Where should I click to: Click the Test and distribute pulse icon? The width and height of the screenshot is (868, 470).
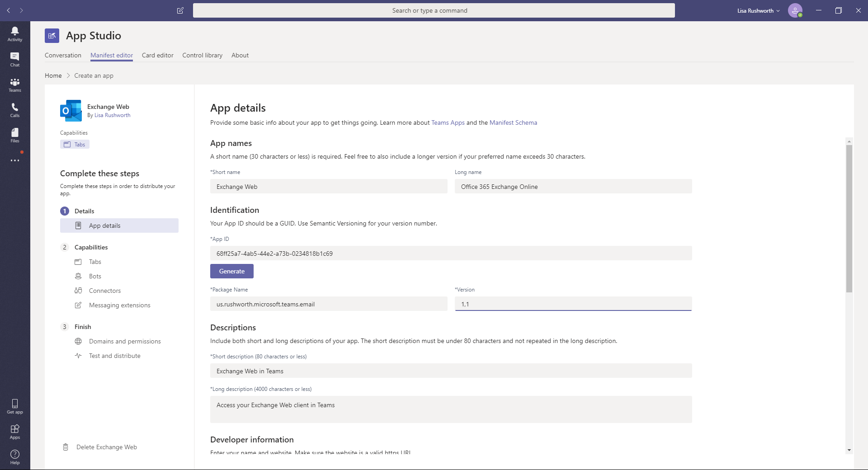(78, 356)
